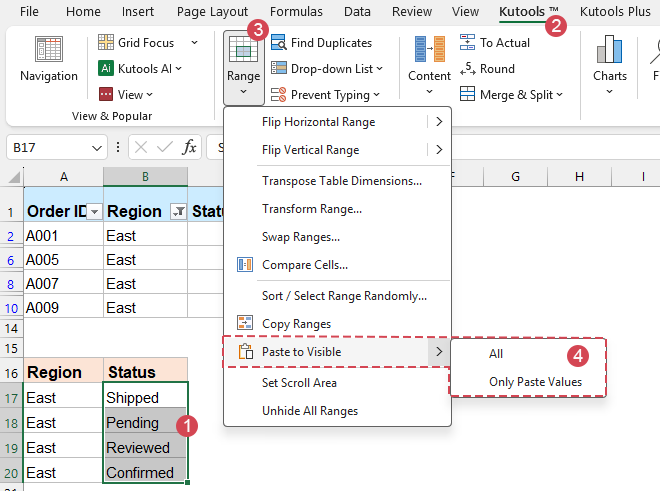Switch to the Review tab

[412, 11]
